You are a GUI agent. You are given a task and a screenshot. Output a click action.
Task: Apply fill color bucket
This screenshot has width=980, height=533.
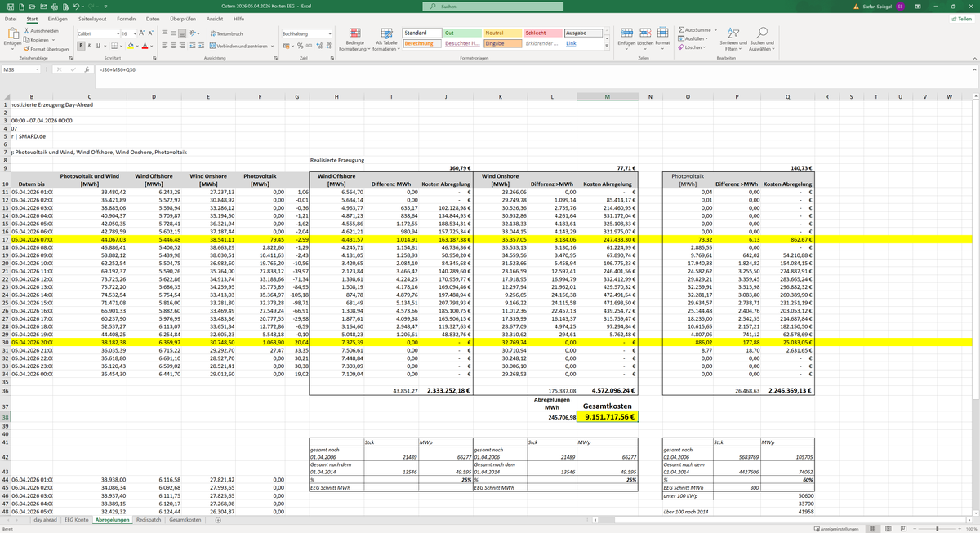(131, 46)
